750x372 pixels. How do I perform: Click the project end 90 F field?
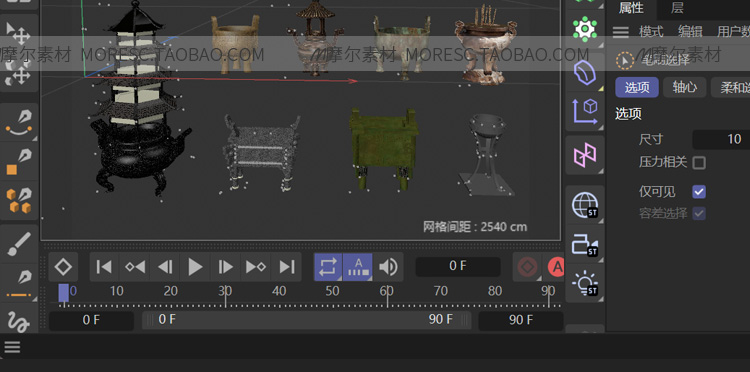521,320
